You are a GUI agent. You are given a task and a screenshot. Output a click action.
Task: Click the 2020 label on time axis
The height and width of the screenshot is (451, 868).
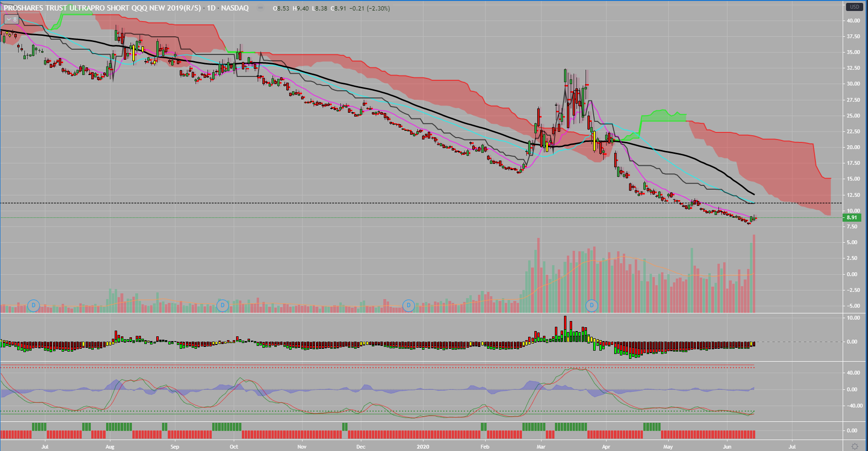tap(423, 447)
